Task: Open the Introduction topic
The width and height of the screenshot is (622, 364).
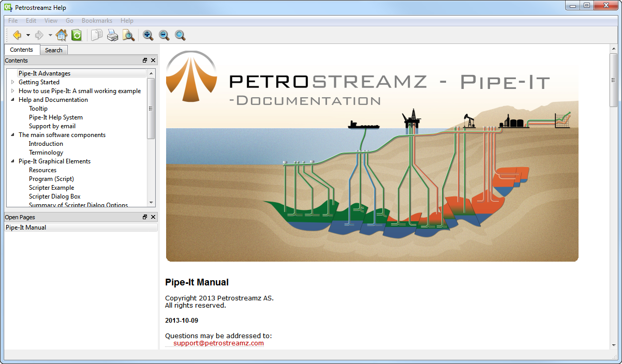Action: (46, 144)
